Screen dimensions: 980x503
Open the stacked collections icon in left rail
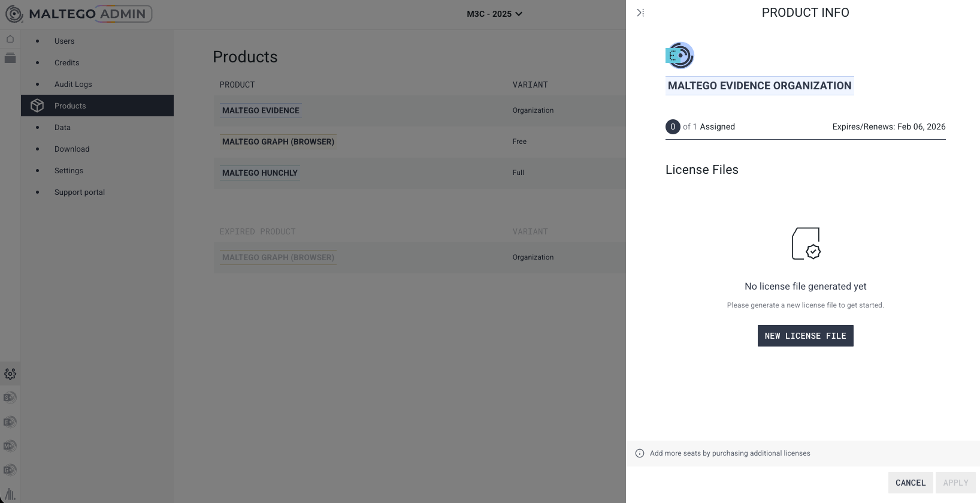(x=10, y=58)
